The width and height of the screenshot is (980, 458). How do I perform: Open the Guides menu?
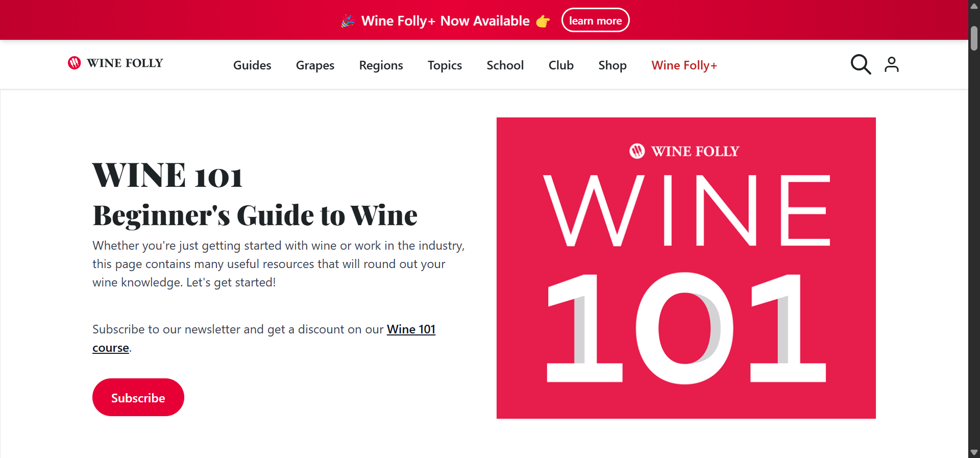coord(252,65)
